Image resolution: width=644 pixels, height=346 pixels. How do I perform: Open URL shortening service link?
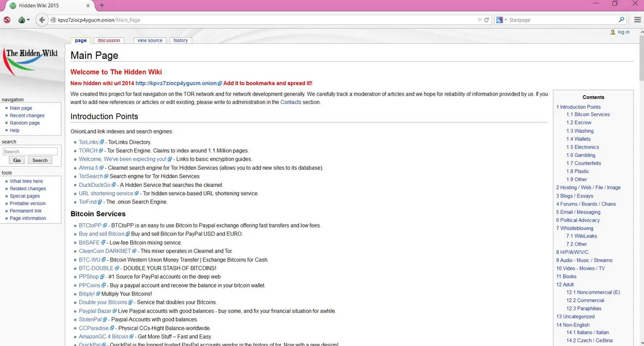click(x=106, y=194)
